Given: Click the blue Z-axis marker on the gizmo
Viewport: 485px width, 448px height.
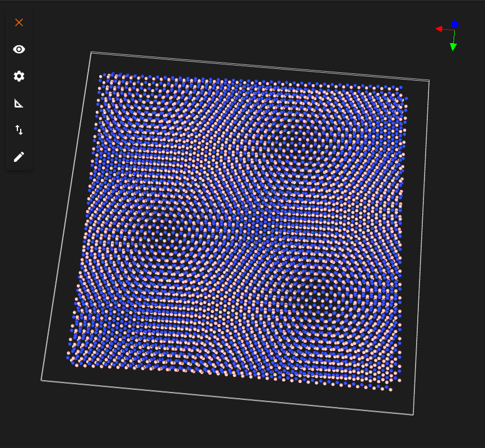Looking at the screenshot, I should (x=454, y=24).
